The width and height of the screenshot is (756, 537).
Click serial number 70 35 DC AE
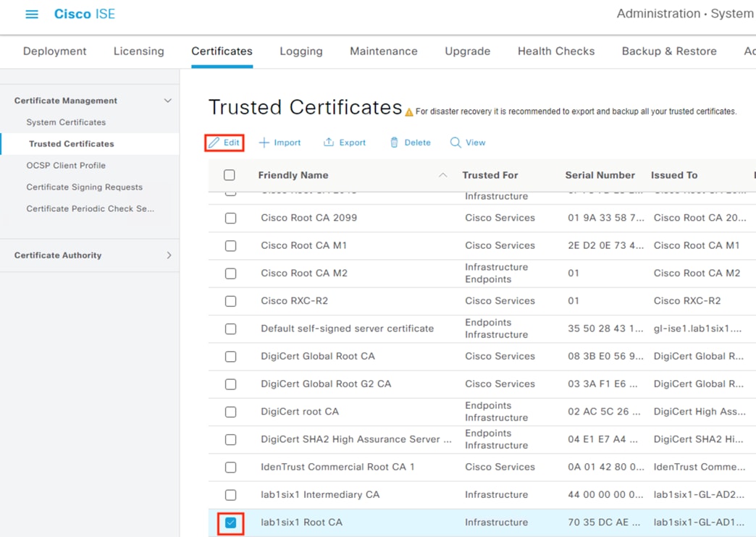[604, 523]
